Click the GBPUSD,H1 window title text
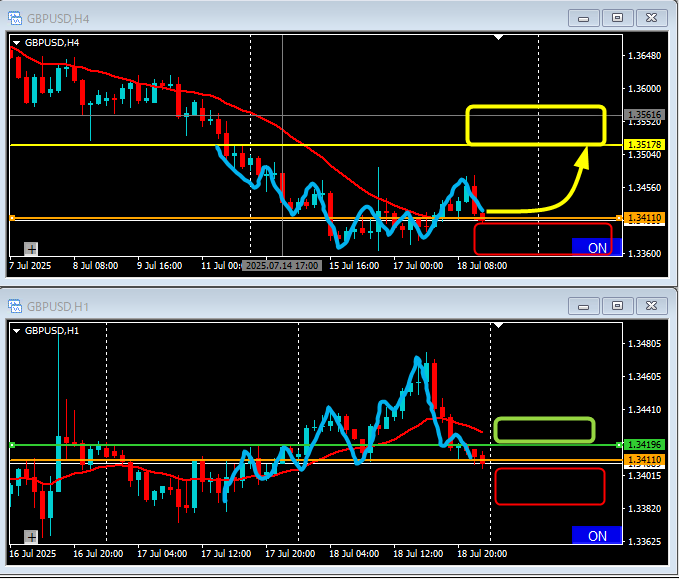Viewport: 679px width, 579px height. 58,307
